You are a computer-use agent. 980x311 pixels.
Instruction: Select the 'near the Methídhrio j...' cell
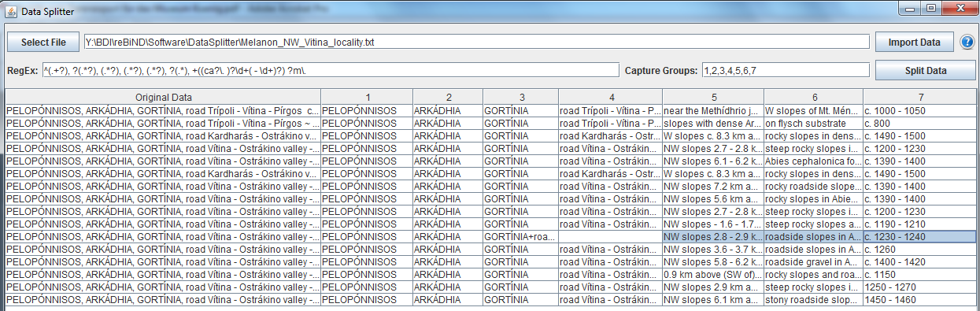712,110
